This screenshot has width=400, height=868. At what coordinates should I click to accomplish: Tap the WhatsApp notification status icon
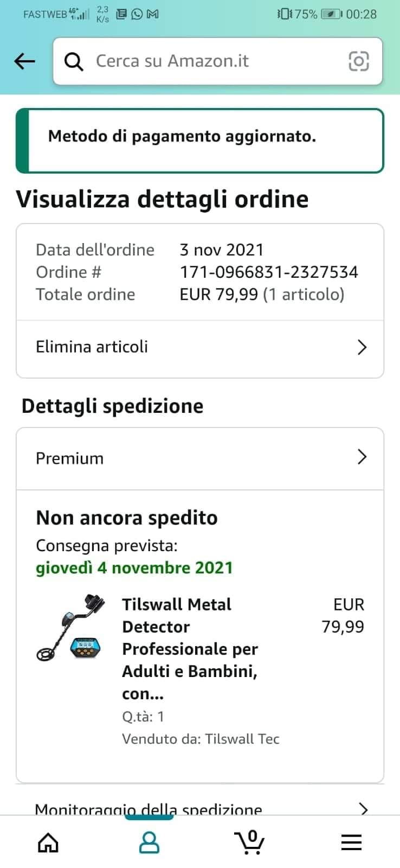click(138, 14)
